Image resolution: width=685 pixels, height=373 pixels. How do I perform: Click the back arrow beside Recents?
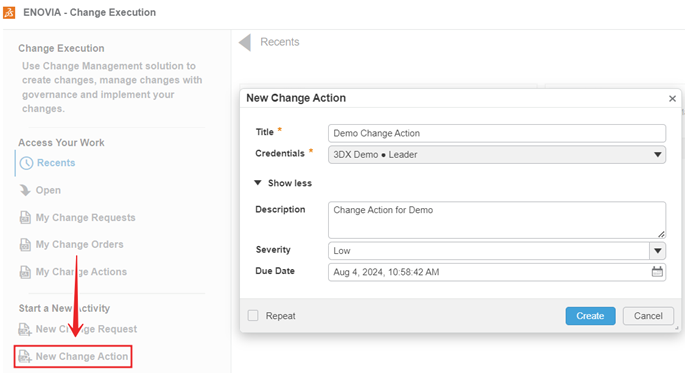245,42
